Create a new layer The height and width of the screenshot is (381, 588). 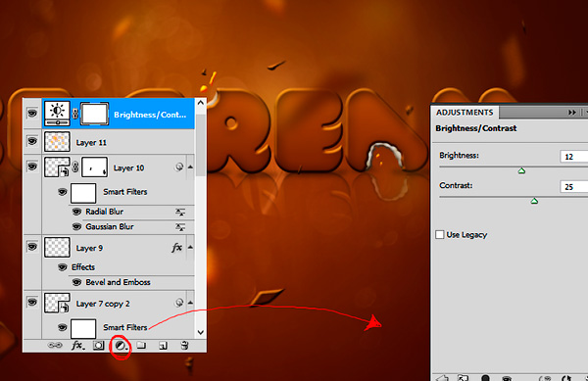coord(163,346)
